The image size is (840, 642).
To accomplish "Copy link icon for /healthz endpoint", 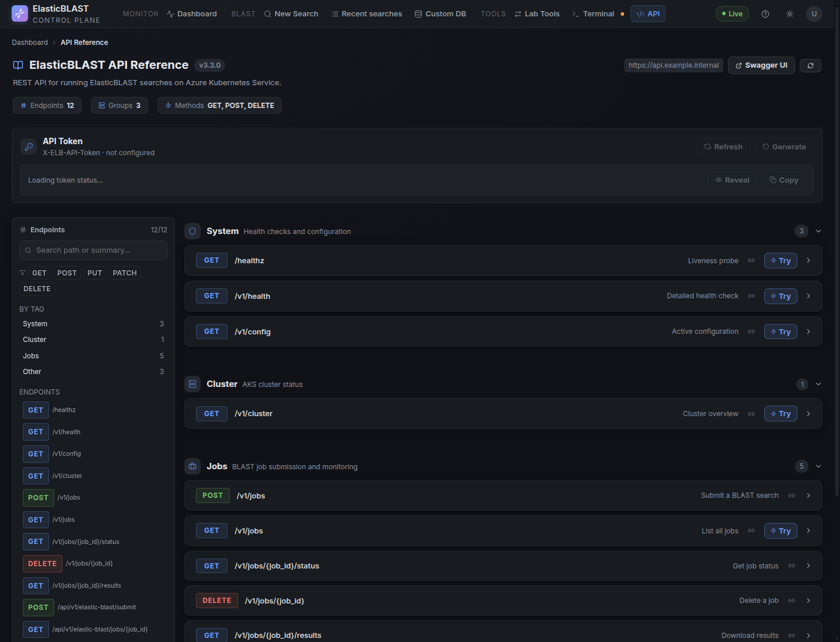I will pyautogui.click(x=751, y=261).
